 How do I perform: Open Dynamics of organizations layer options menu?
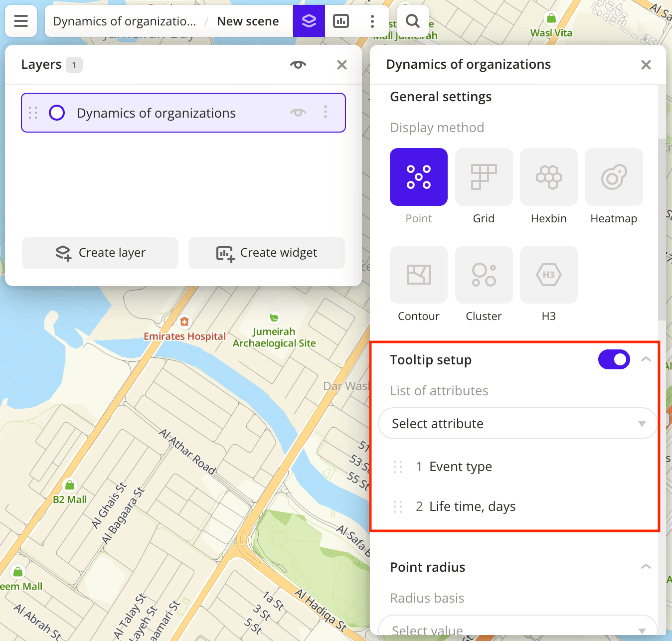tap(326, 112)
